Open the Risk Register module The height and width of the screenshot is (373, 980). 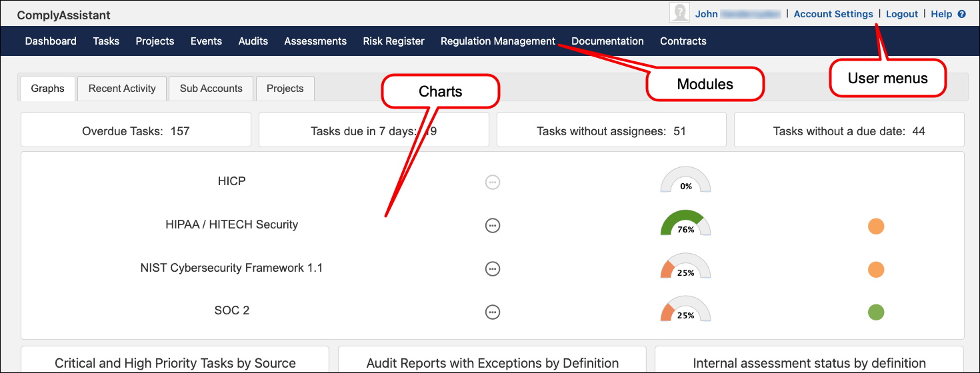tap(393, 41)
